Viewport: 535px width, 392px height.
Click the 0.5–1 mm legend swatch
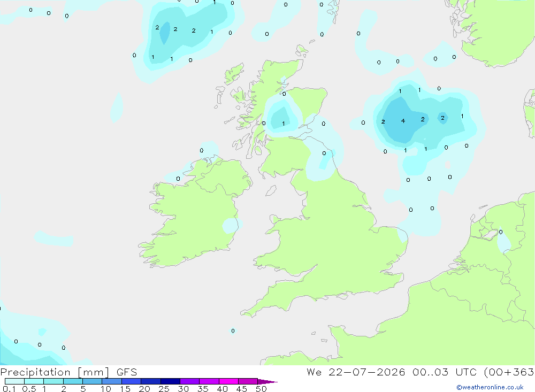point(34,381)
